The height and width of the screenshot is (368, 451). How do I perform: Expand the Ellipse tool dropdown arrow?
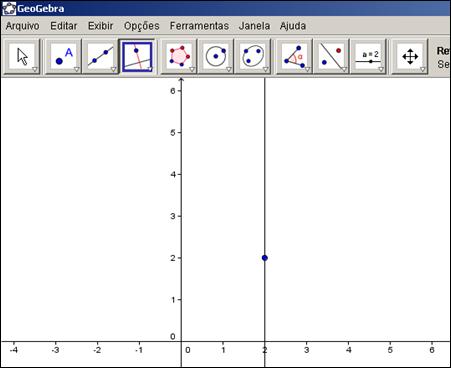265,69
